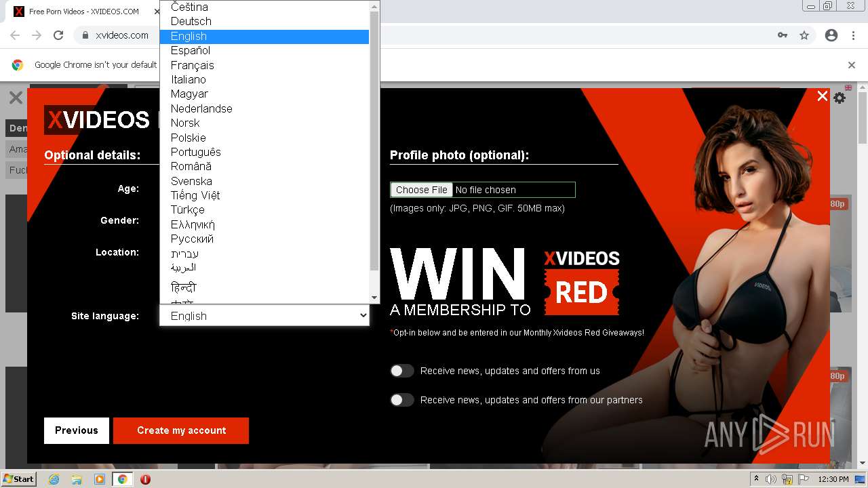Select Türkçe language option
Image resolution: width=868 pixels, height=488 pixels.
(x=264, y=210)
